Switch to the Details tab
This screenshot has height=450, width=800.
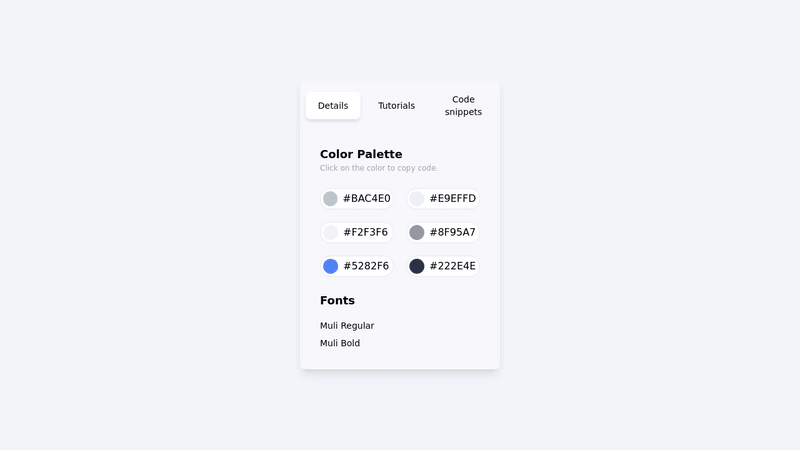333,106
